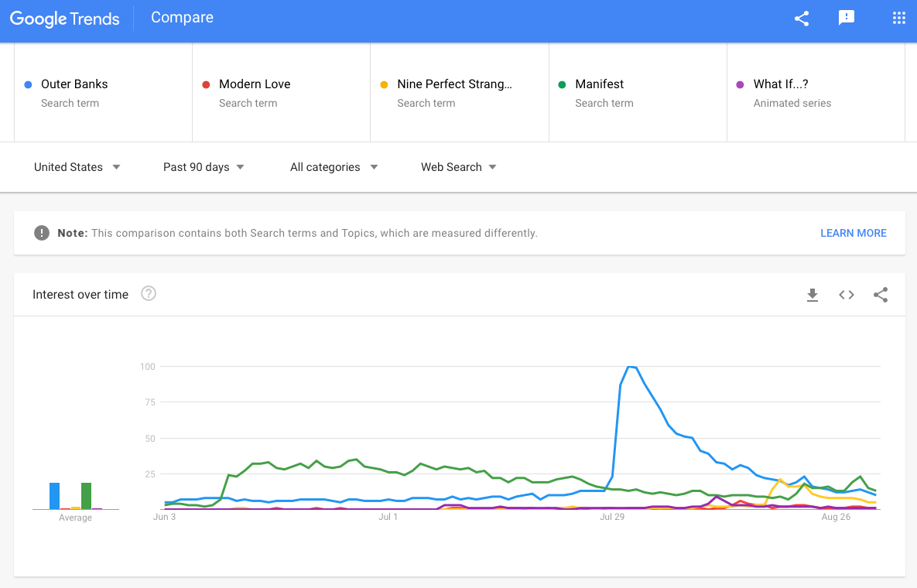This screenshot has height=588, width=917.
Task: Click the Jul 29 axis label
Action: [x=612, y=517]
